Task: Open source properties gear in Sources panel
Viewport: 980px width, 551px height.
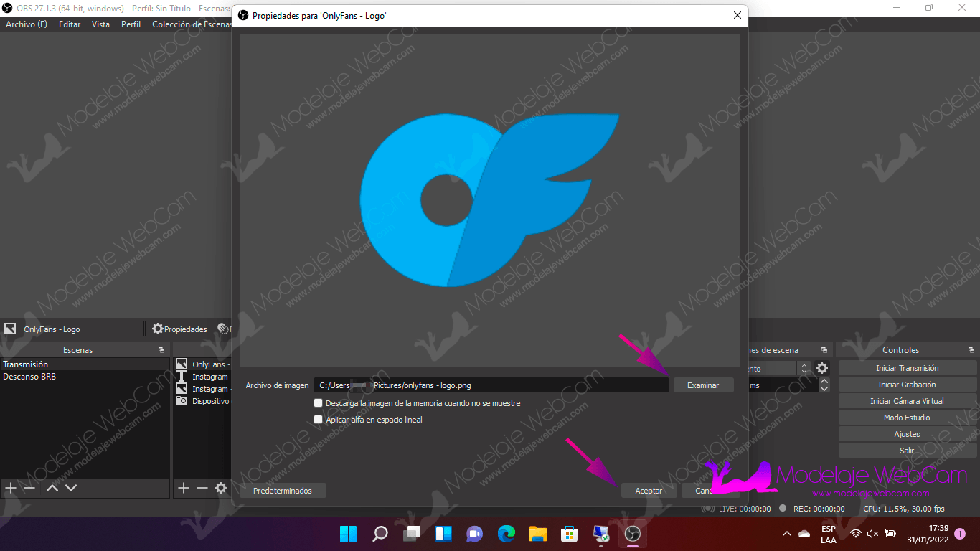Action: click(221, 488)
